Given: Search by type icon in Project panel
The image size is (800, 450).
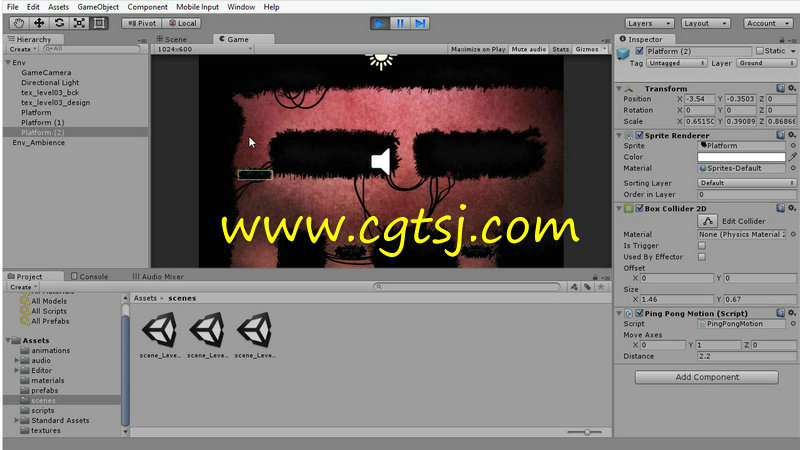Looking at the screenshot, I should (574, 287).
